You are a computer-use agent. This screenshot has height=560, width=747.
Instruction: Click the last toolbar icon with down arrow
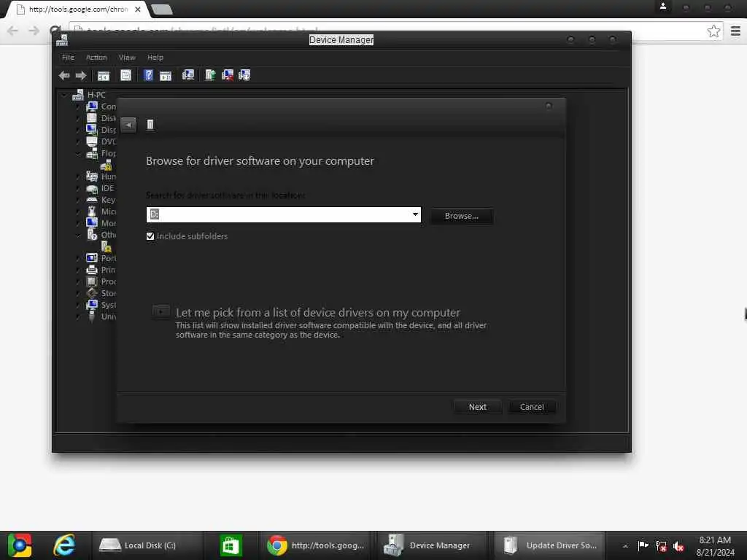(x=244, y=75)
